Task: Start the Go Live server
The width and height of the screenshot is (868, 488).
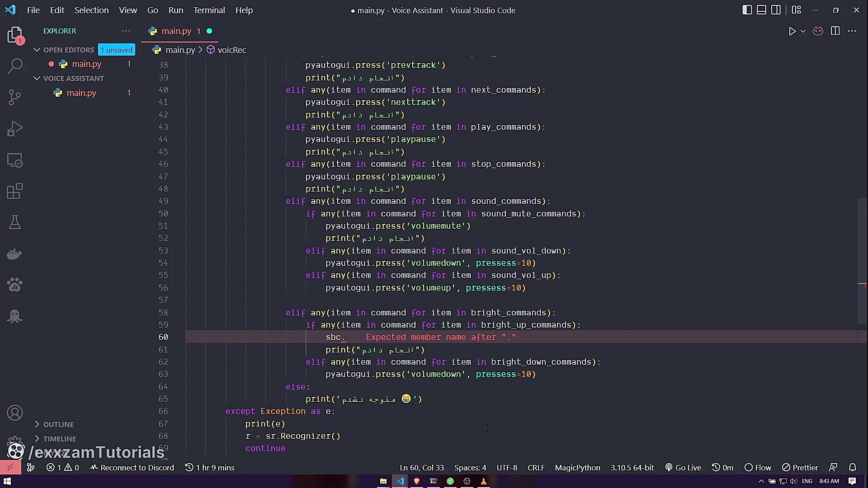Action: (x=683, y=468)
